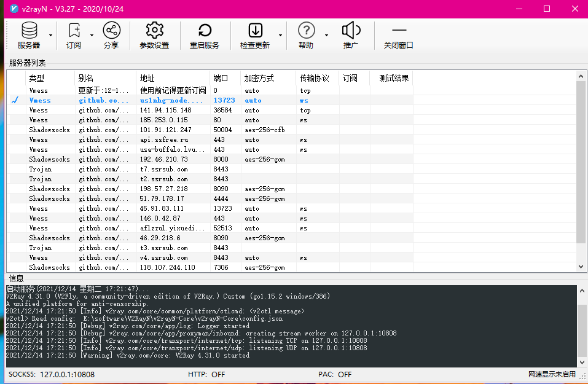Viewport: 588px width, 384px height.
Task: Click log panel scroll-up arrow
Action: pos(582,291)
